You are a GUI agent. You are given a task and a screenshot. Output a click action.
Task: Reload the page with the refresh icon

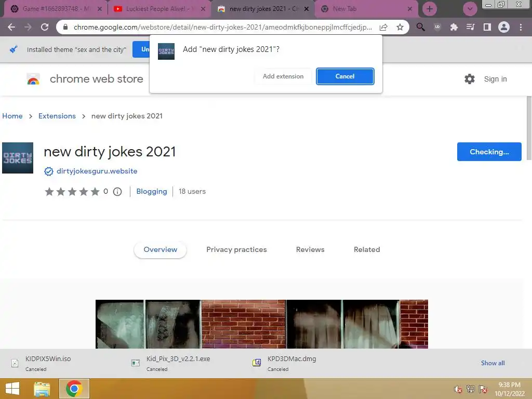[x=45, y=27]
